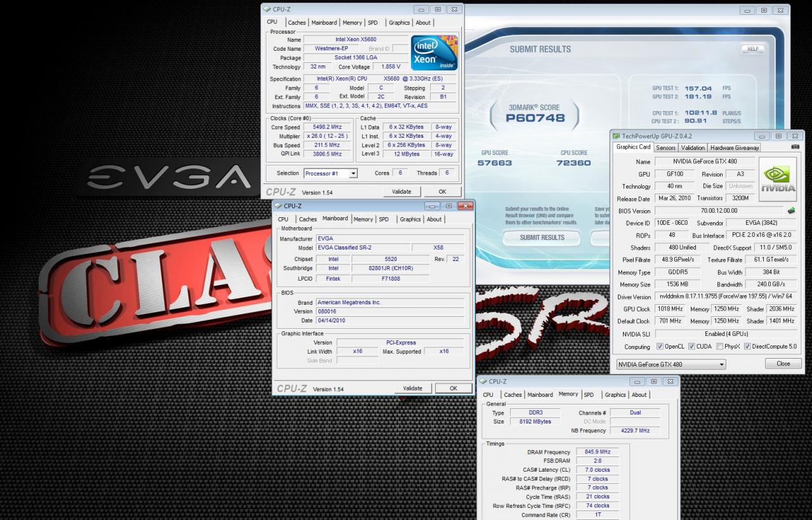Click Validate in the top CPU-Z window

[x=402, y=192]
